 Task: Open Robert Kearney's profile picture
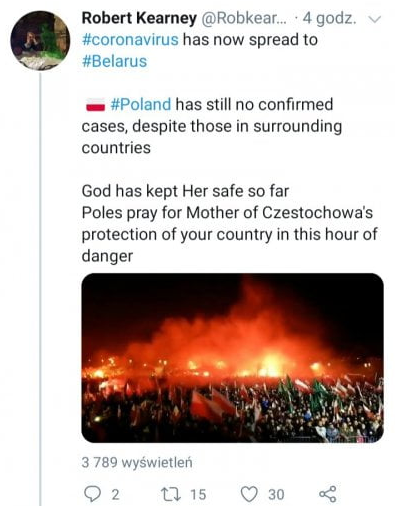click(x=40, y=40)
